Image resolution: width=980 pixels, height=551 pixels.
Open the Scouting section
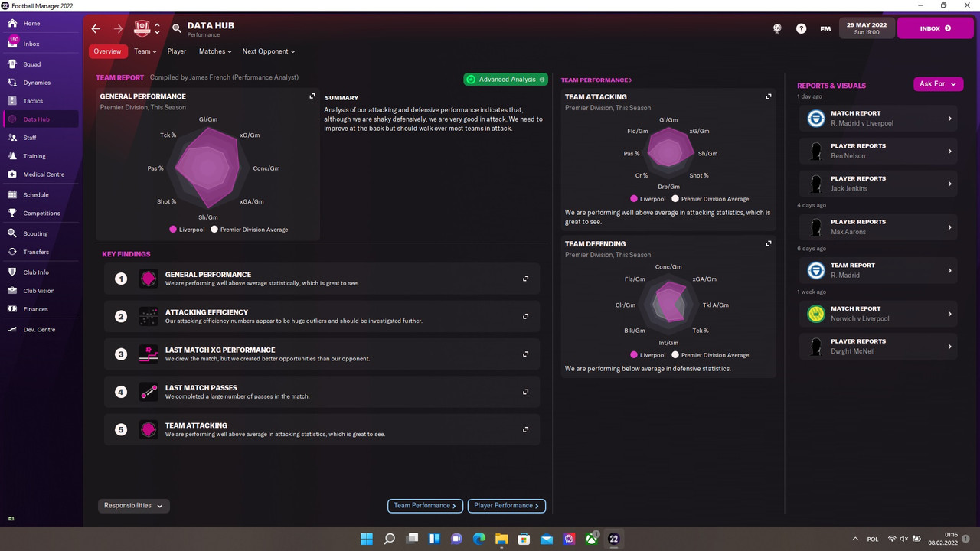41,233
